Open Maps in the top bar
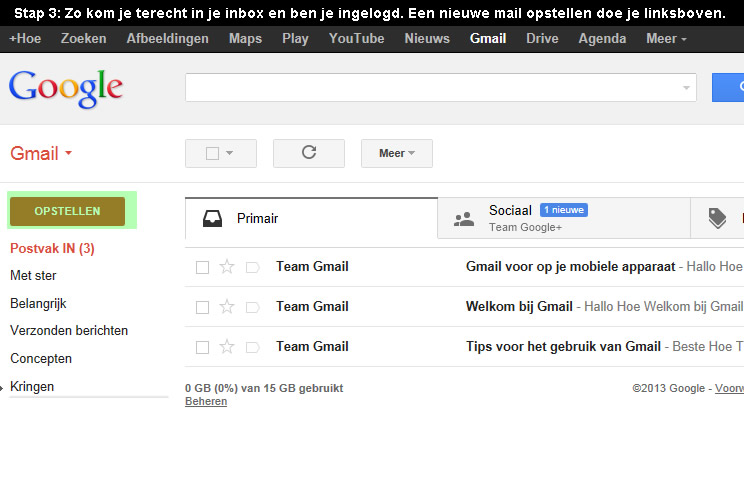This screenshot has width=744, height=500. coord(245,39)
